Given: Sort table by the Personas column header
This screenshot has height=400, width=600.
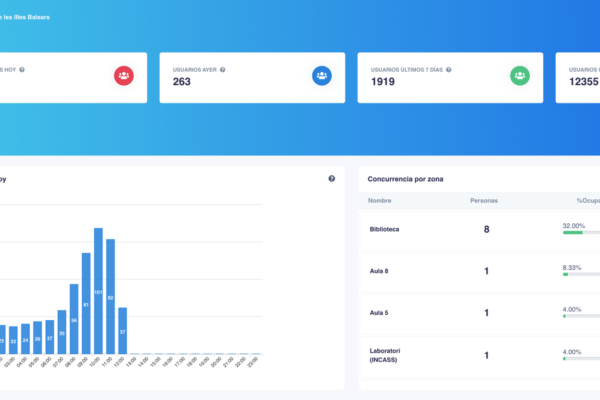Looking at the screenshot, I should click(x=484, y=200).
